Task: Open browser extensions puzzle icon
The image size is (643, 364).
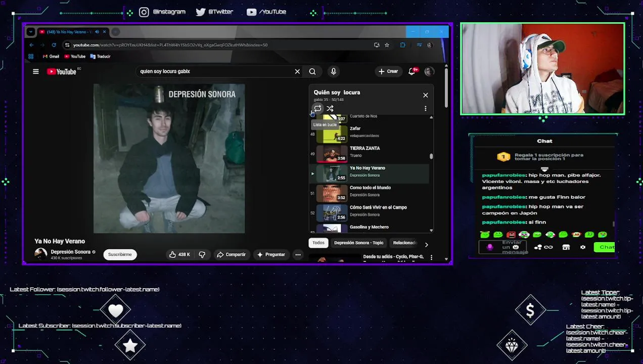Action: coord(402,45)
